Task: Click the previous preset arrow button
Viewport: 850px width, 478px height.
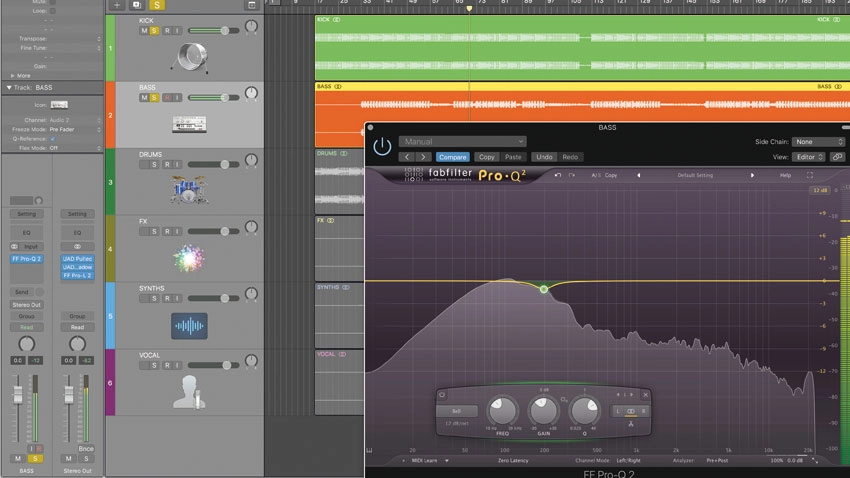Action: pyautogui.click(x=407, y=157)
